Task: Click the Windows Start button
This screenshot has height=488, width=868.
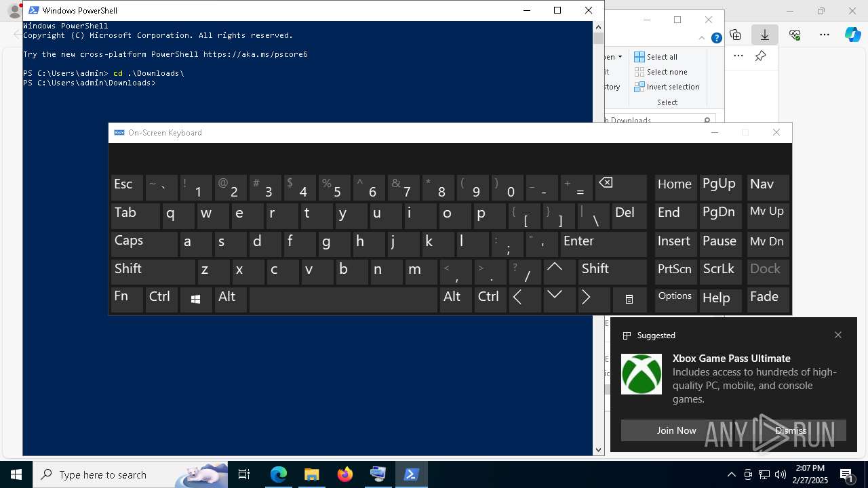Action: pyautogui.click(x=16, y=474)
